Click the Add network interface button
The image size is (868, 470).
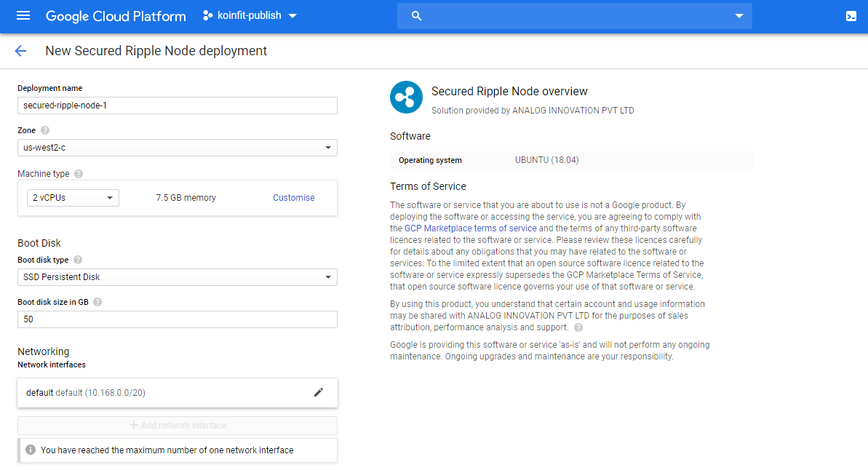177,425
